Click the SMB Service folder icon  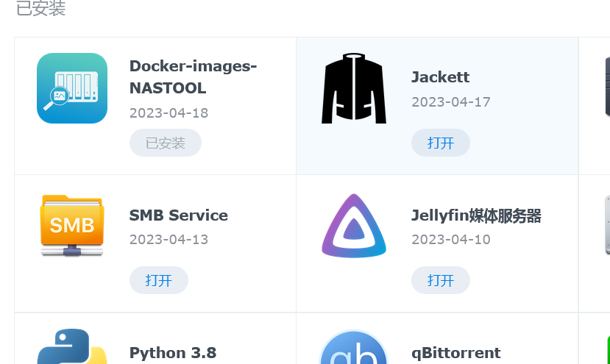pyautogui.click(x=72, y=225)
